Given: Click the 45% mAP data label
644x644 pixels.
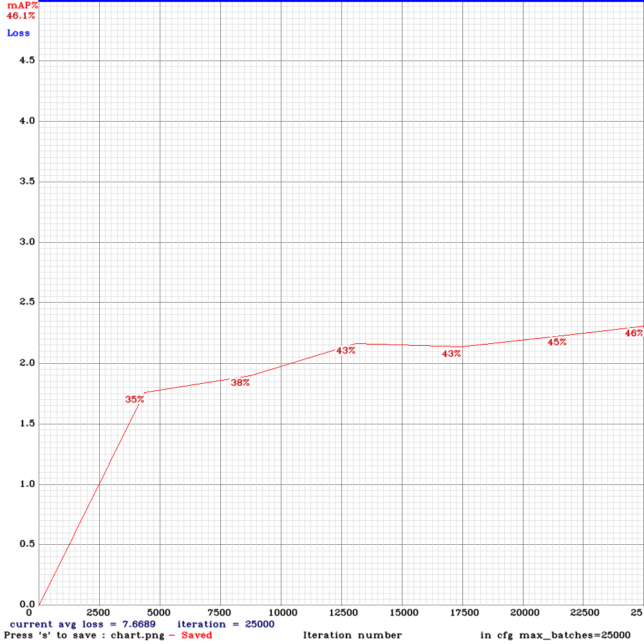Looking at the screenshot, I should tap(557, 342).
